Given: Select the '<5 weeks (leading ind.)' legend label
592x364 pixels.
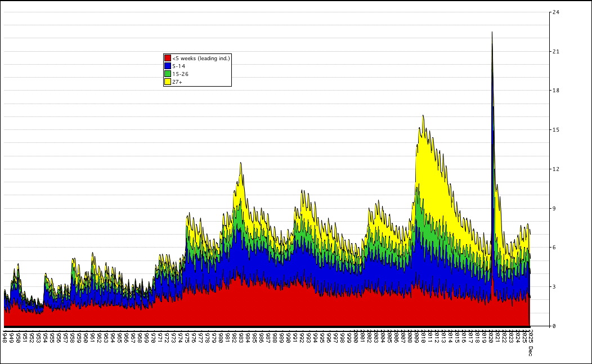Looking at the screenshot, I should pos(201,58).
